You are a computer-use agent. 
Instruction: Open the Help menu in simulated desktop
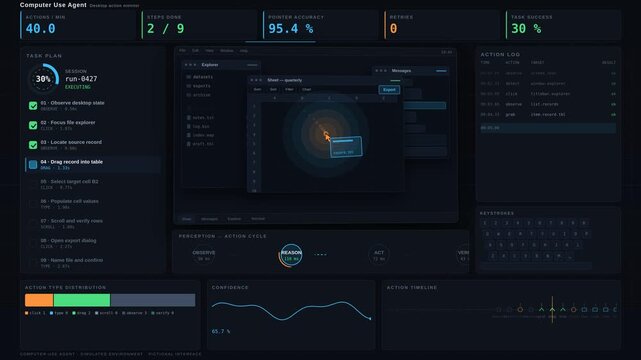[x=244, y=51]
